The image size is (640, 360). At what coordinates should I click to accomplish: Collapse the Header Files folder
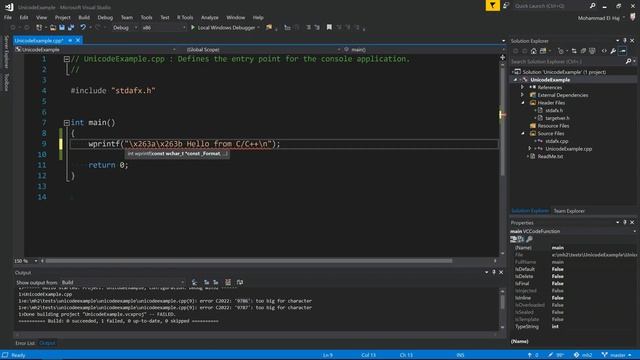coord(523,103)
